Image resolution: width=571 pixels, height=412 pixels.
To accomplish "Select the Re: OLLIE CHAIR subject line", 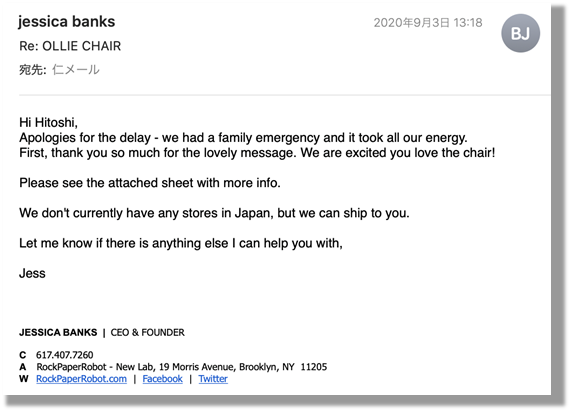I will pos(70,46).
